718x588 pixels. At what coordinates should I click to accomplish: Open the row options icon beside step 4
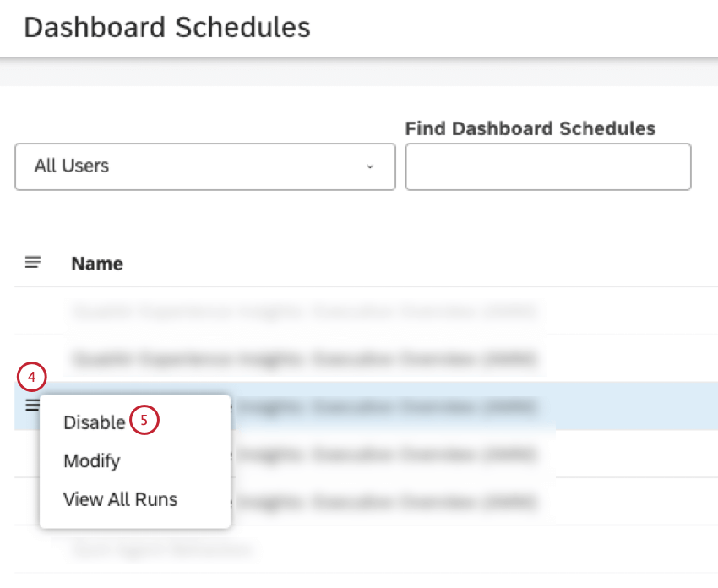(x=32, y=406)
